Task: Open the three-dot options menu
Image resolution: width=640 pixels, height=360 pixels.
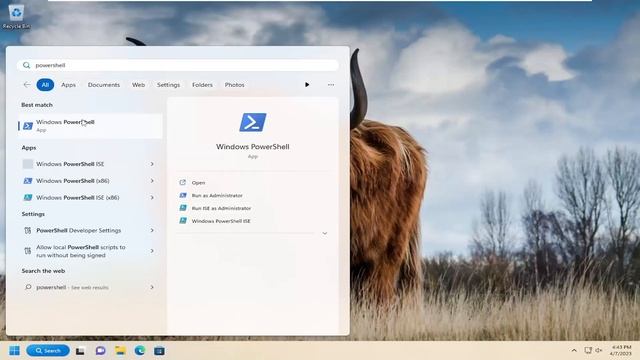Action: (331, 85)
